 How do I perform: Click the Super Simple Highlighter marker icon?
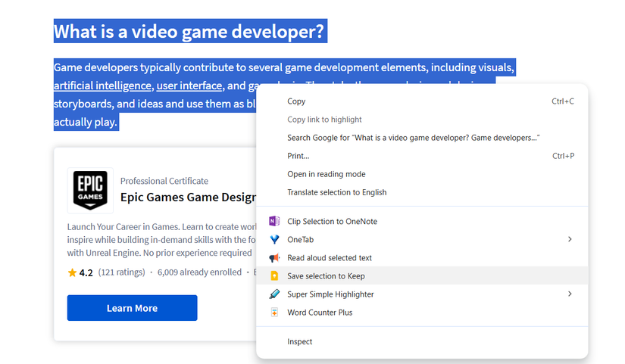(x=274, y=294)
